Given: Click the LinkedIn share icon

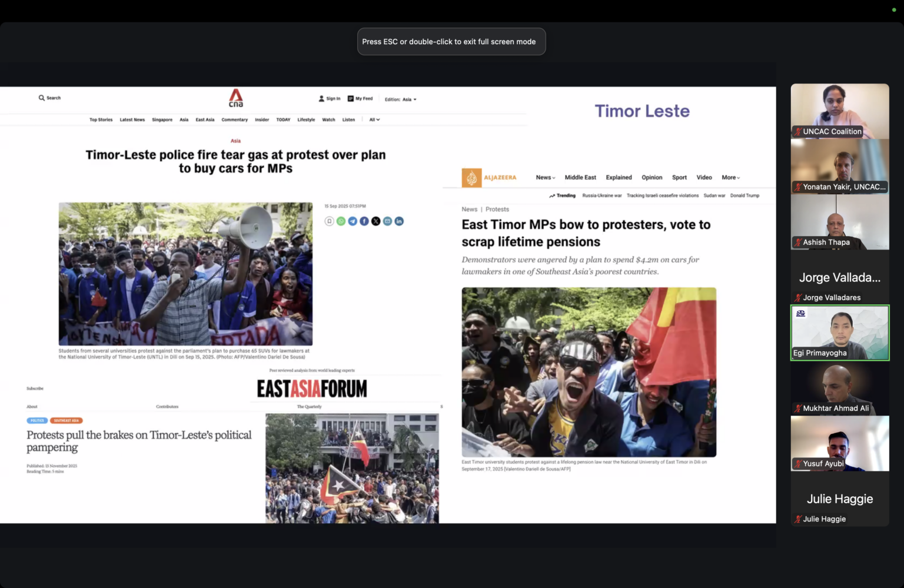Looking at the screenshot, I should [x=399, y=221].
